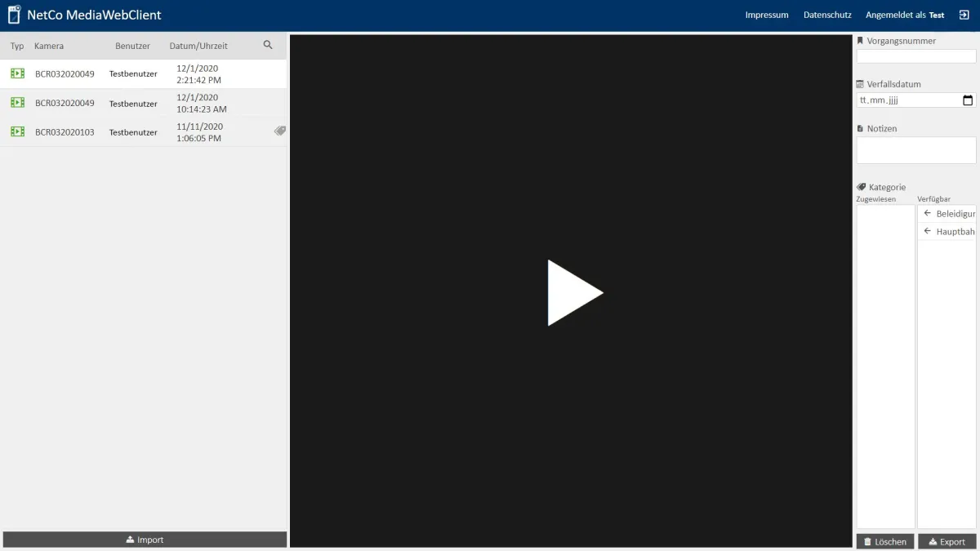Click the notes icon beside Notizen
The image size is (980, 551).
[x=859, y=128]
